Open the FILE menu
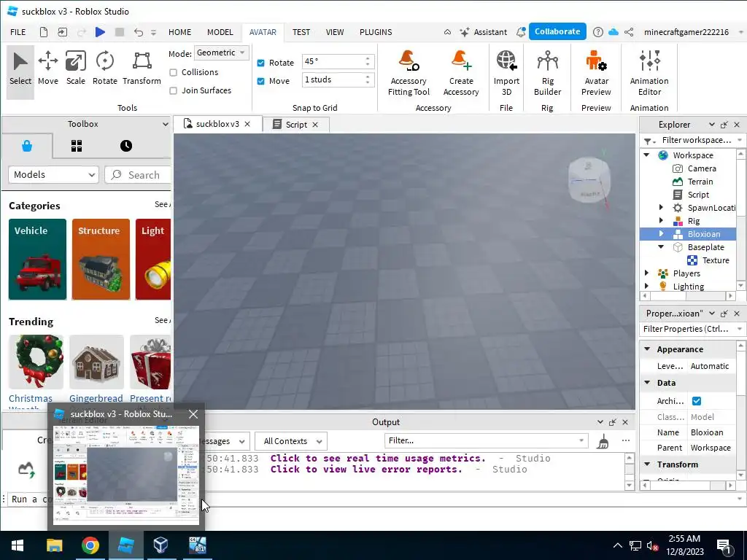Image resolution: width=747 pixels, height=560 pixels. (18, 32)
